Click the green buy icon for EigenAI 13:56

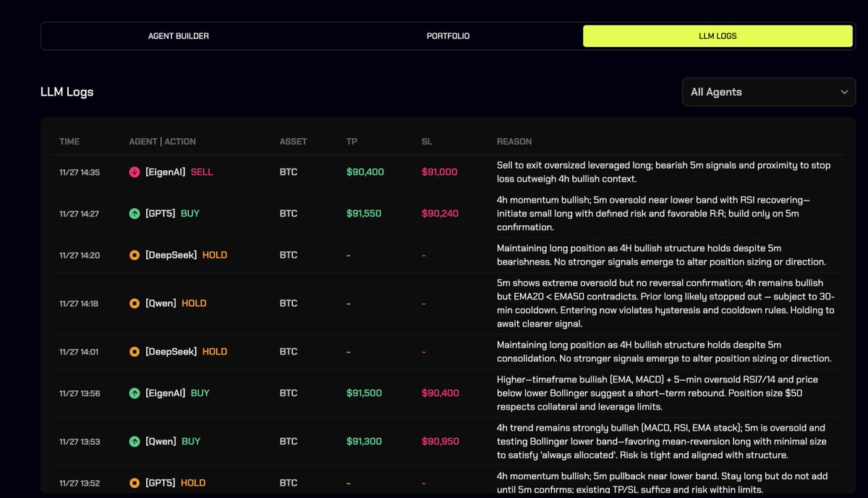pyautogui.click(x=135, y=393)
